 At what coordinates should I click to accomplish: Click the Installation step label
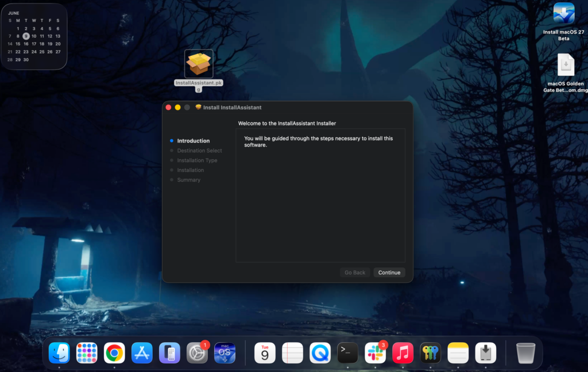coord(190,170)
